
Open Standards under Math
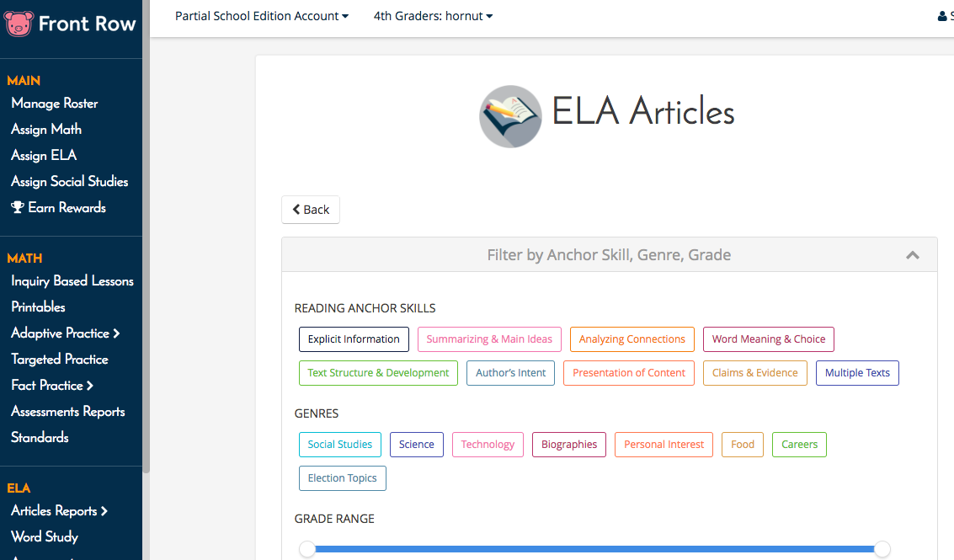(x=40, y=437)
